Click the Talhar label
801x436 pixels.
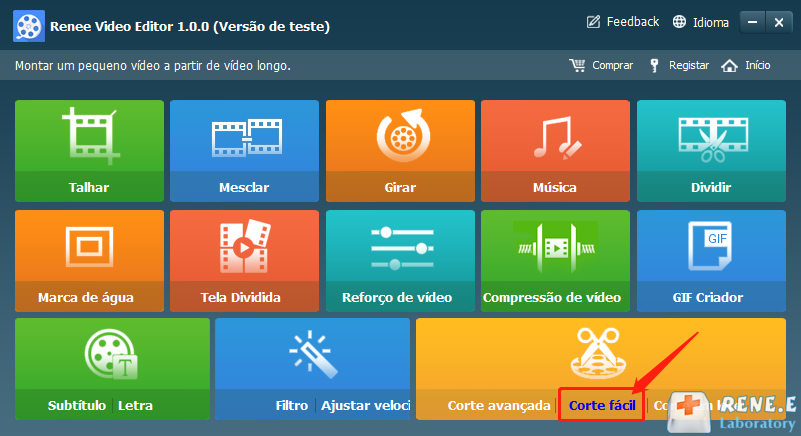(89, 188)
